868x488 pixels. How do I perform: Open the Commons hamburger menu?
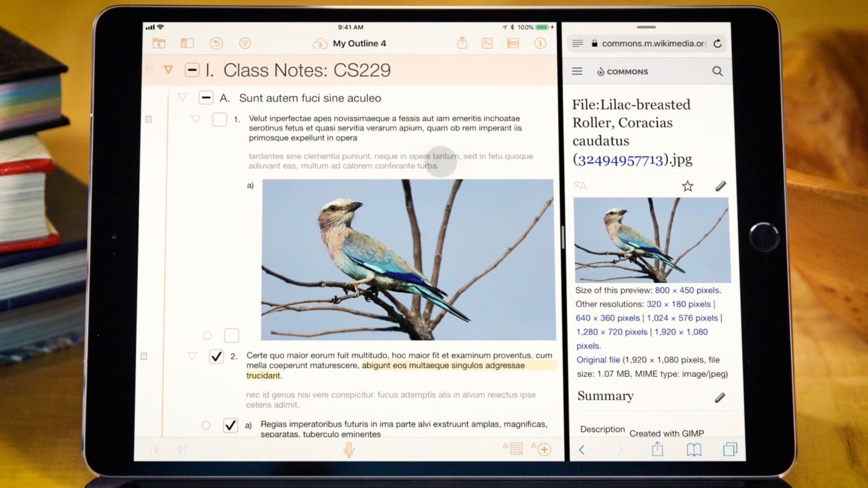pos(577,71)
